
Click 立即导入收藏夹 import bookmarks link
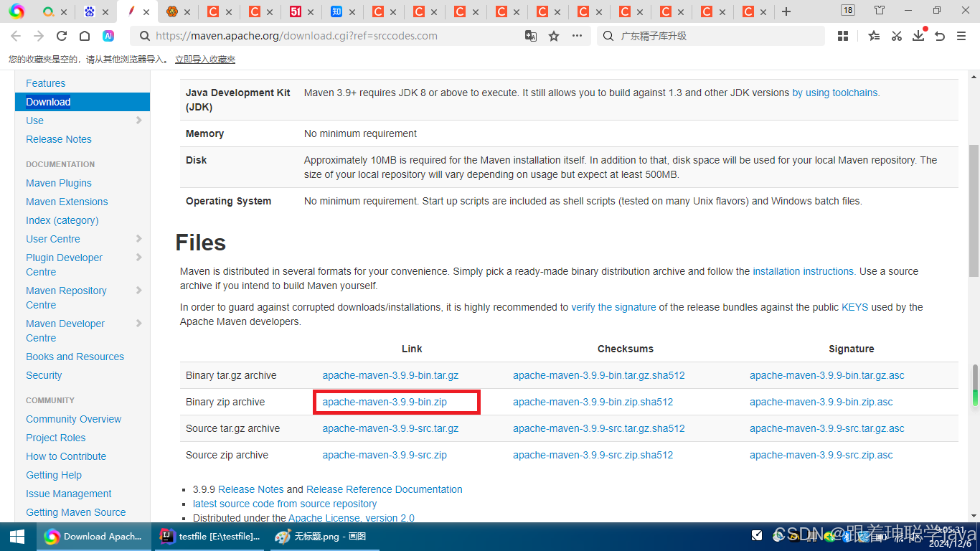pyautogui.click(x=205, y=60)
